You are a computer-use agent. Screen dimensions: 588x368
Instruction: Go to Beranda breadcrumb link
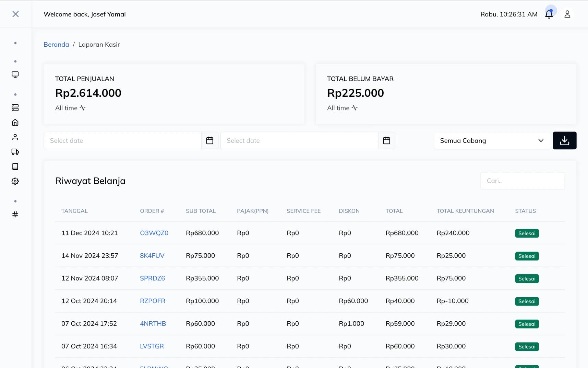(56, 44)
